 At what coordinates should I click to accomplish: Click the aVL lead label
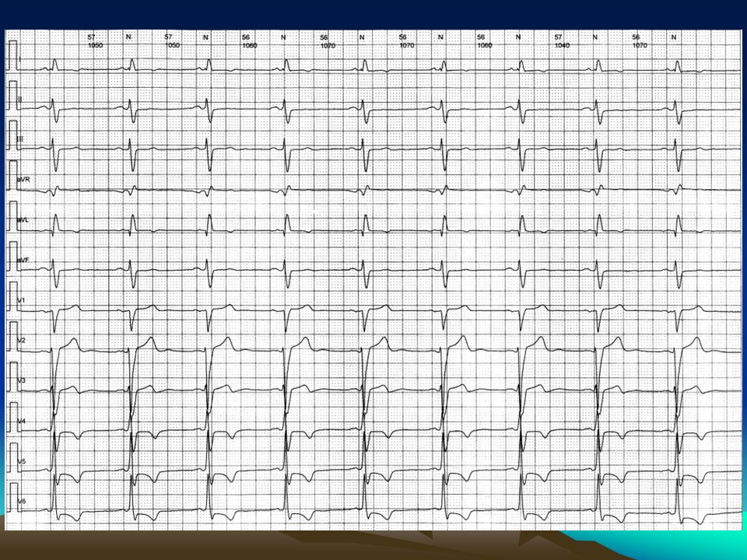[23, 219]
